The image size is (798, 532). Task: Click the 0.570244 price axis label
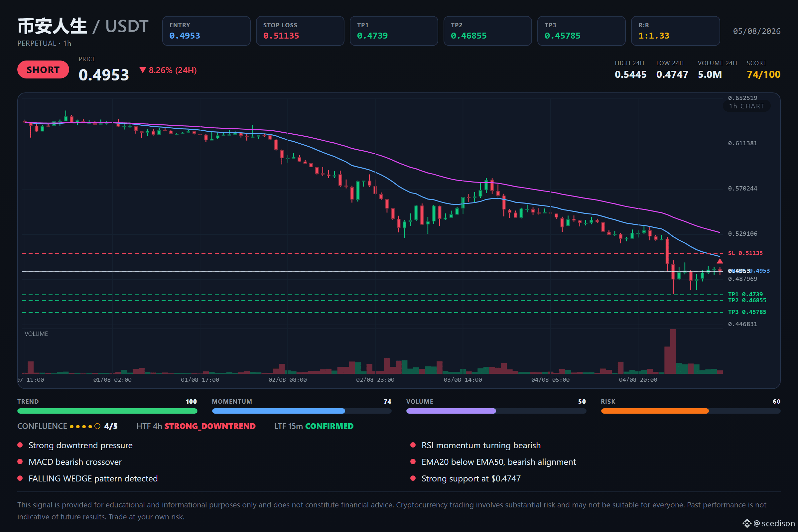pyautogui.click(x=742, y=188)
